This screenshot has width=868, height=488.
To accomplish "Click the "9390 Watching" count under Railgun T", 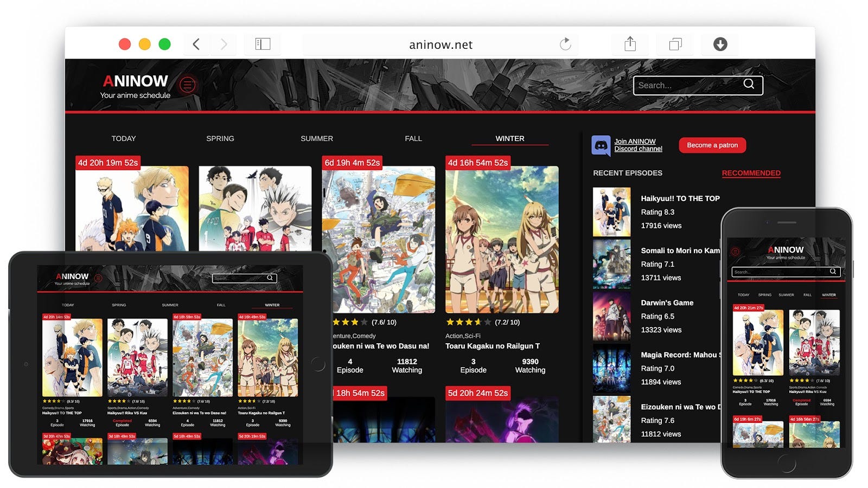I will 530,366.
